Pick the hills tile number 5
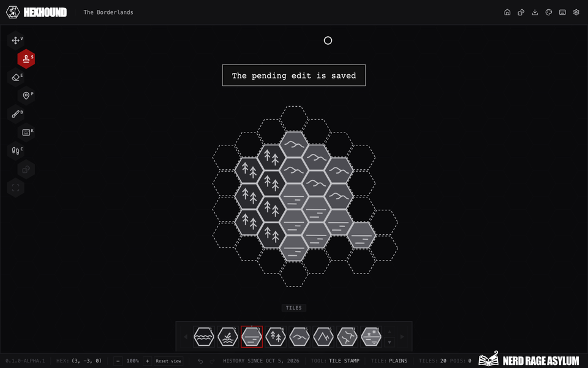 coord(300,337)
